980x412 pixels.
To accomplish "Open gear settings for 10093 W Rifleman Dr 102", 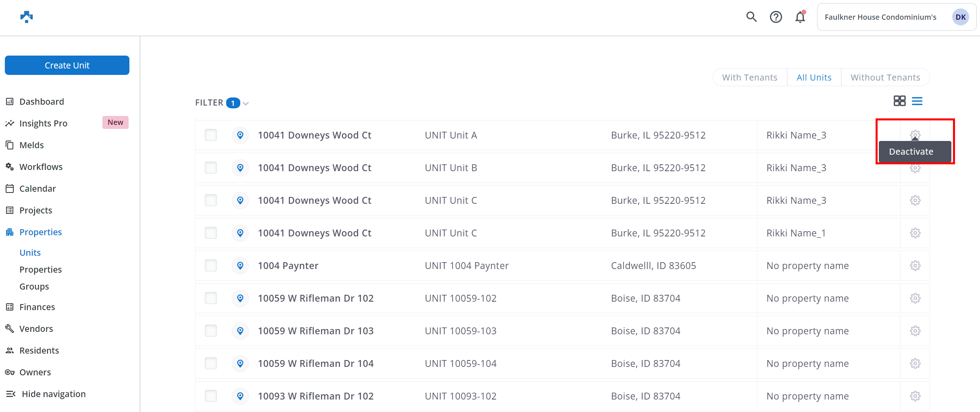I will click(x=915, y=396).
